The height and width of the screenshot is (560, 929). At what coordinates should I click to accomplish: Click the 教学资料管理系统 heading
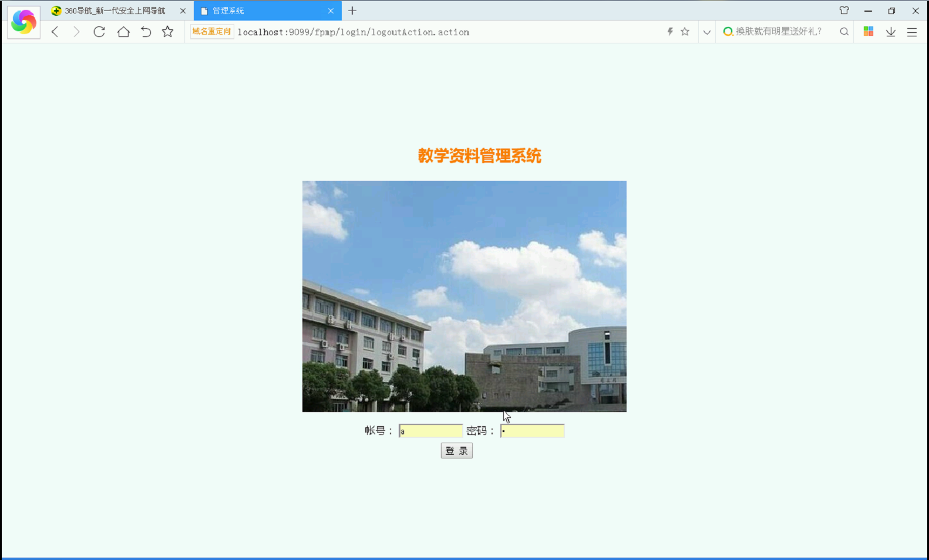click(480, 156)
